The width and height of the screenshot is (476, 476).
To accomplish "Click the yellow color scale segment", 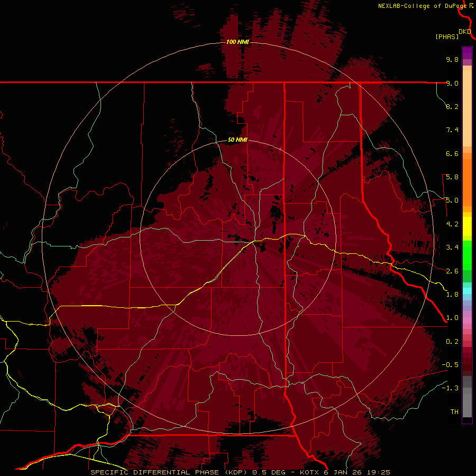I will (x=467, y=226).
